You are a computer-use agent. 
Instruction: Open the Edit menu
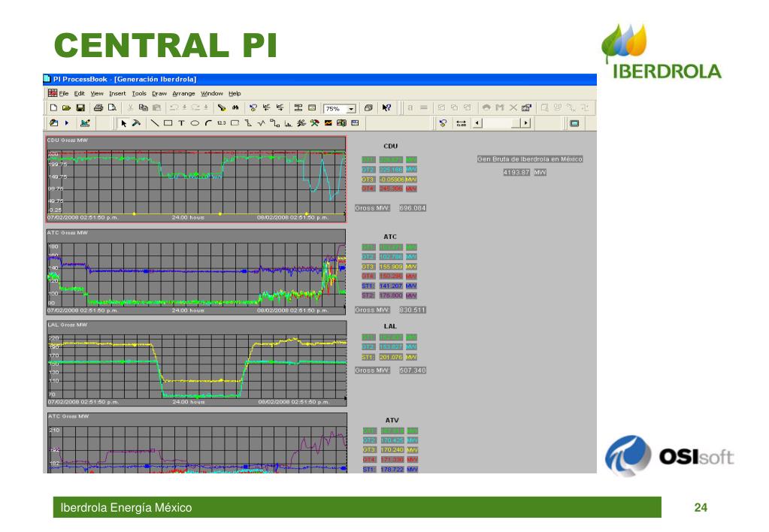[x=80, y=94]
